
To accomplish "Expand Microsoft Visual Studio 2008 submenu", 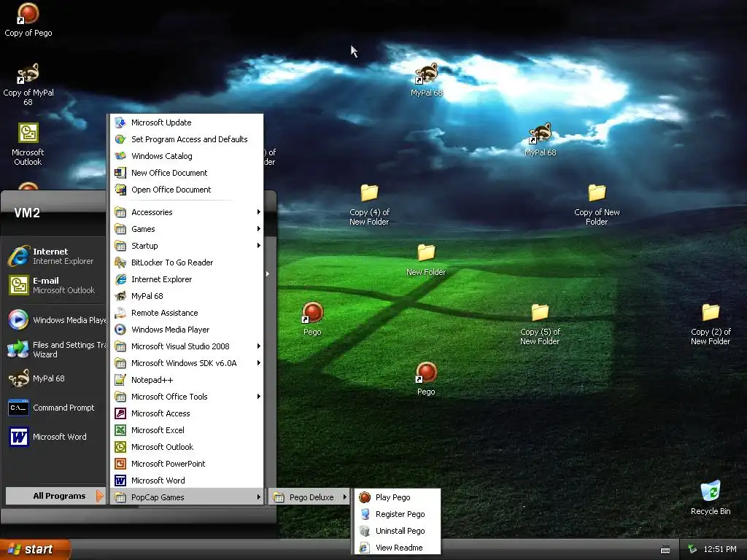I will pos(187,346).
